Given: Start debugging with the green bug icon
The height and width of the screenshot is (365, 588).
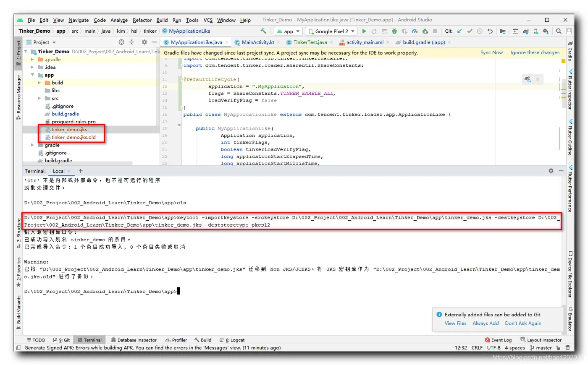Looking at the screenshot, I should 394,31.
